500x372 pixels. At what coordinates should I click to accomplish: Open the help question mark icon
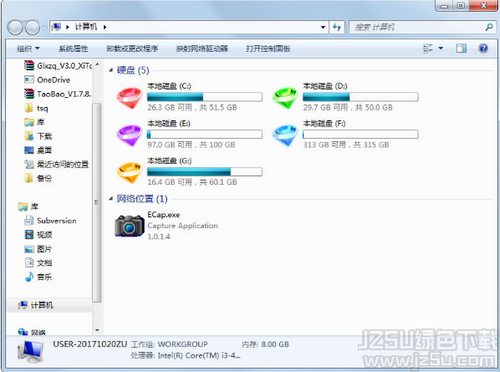pos(483,49)
